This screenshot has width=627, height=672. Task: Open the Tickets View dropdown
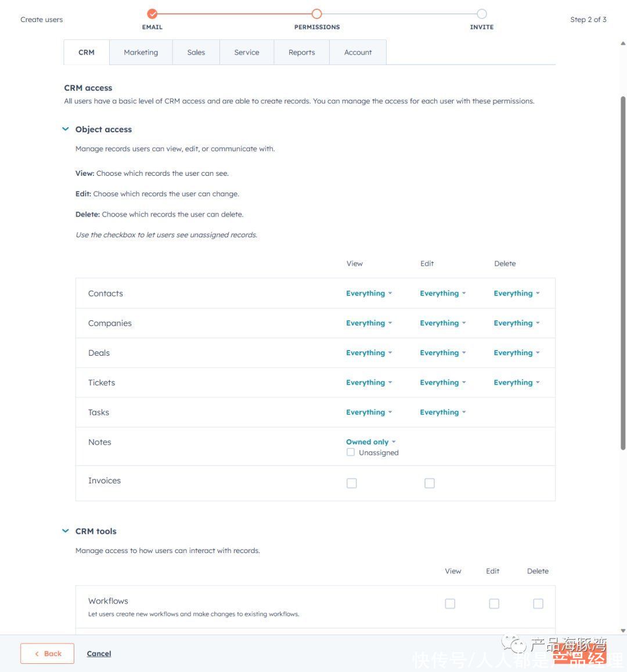[369, 382]
